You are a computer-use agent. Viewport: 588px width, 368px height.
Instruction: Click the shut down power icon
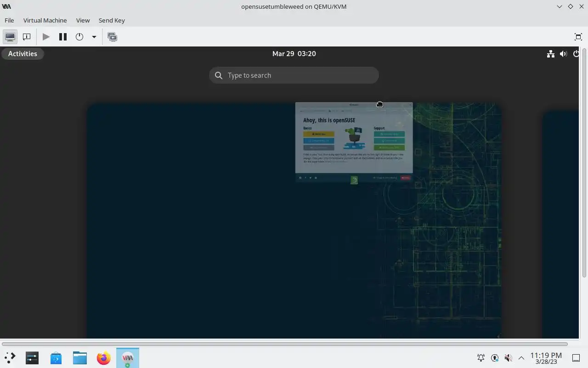point(79,37)
